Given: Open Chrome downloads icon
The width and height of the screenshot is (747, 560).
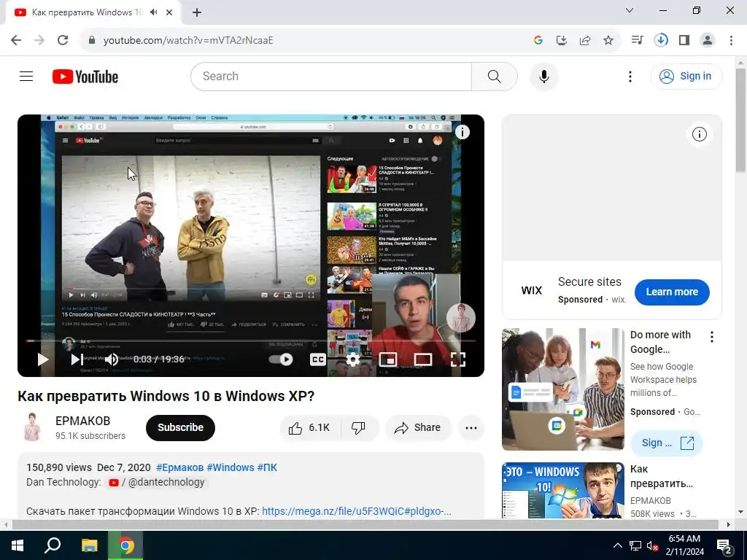Looking at the screenshot, I should tap(661, 40).
